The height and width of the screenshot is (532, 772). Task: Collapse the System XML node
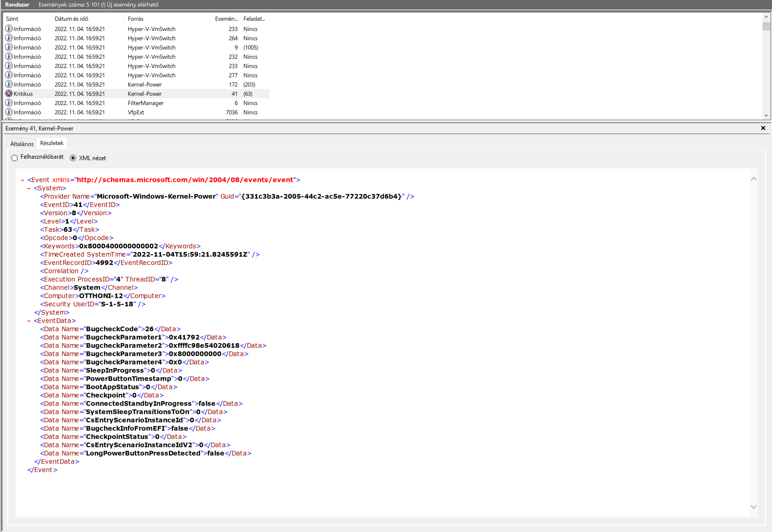29,188
